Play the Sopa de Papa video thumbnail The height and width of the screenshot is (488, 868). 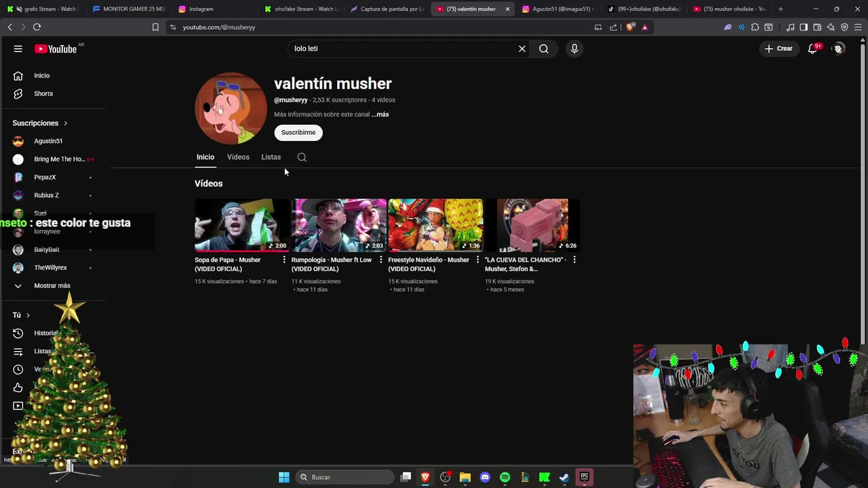tap(242, 225)
